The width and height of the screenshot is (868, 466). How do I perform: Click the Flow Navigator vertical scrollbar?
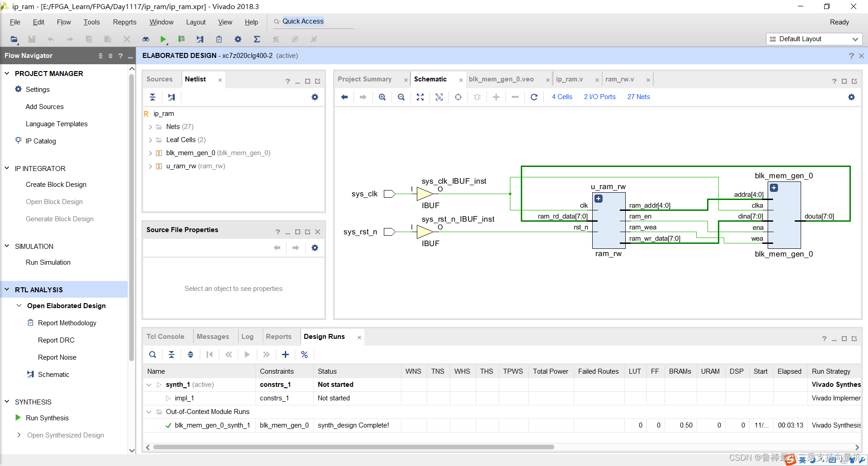coord(132,217)
